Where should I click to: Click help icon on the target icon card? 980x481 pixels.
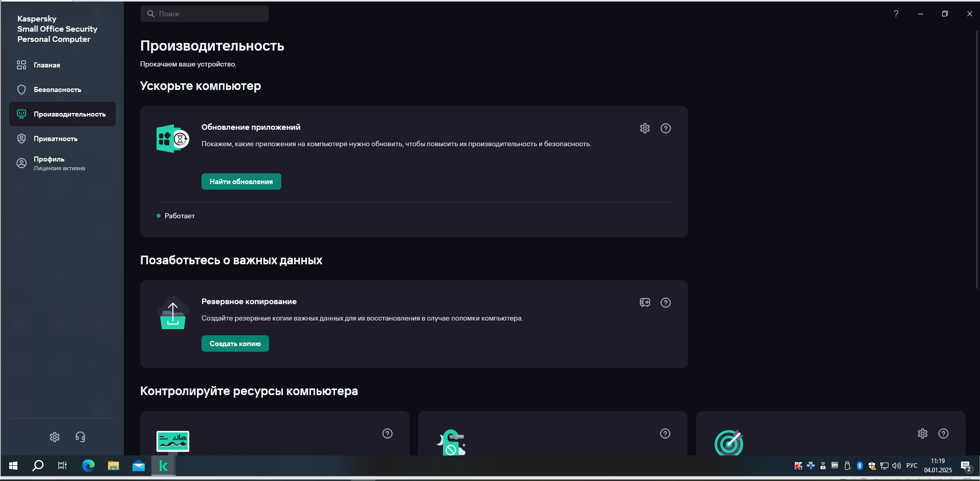(x=943, y=433)
